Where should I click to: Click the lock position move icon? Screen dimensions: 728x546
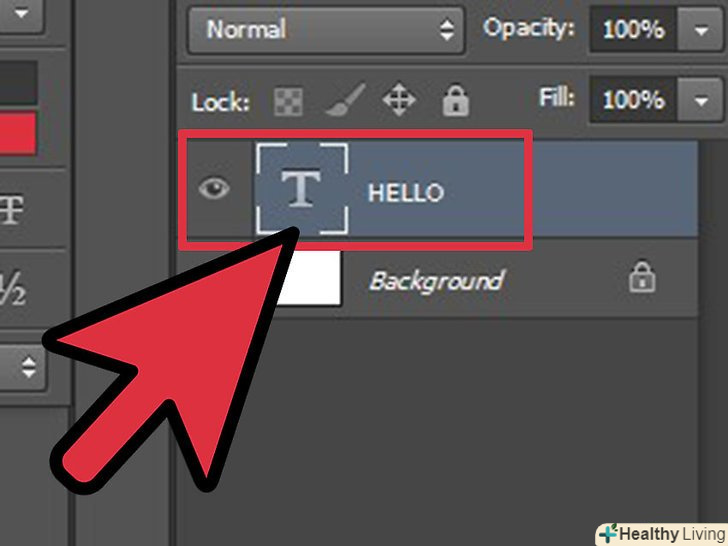tap(399, 99)
